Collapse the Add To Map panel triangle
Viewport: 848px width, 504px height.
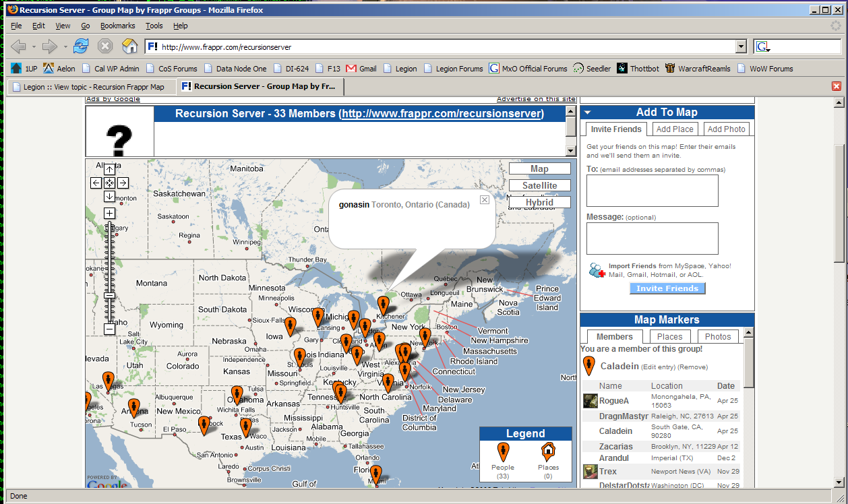click(x=587, y=113)
